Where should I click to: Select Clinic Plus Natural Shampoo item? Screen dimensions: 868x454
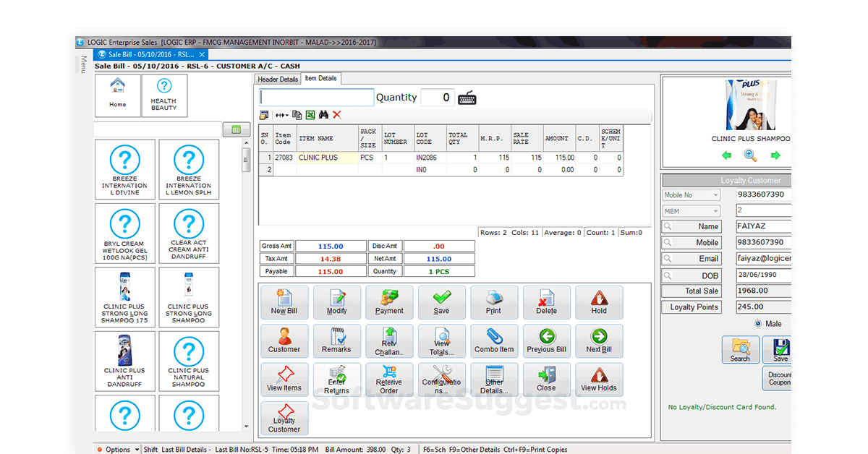189,361
